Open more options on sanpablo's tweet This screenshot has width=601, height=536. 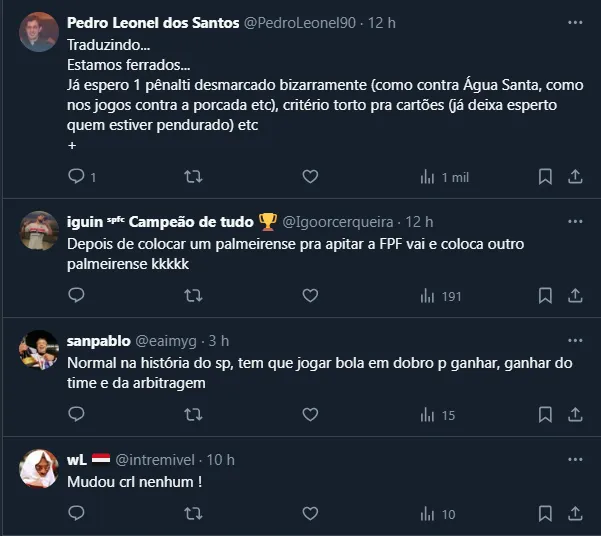click(x=575, y=340)
